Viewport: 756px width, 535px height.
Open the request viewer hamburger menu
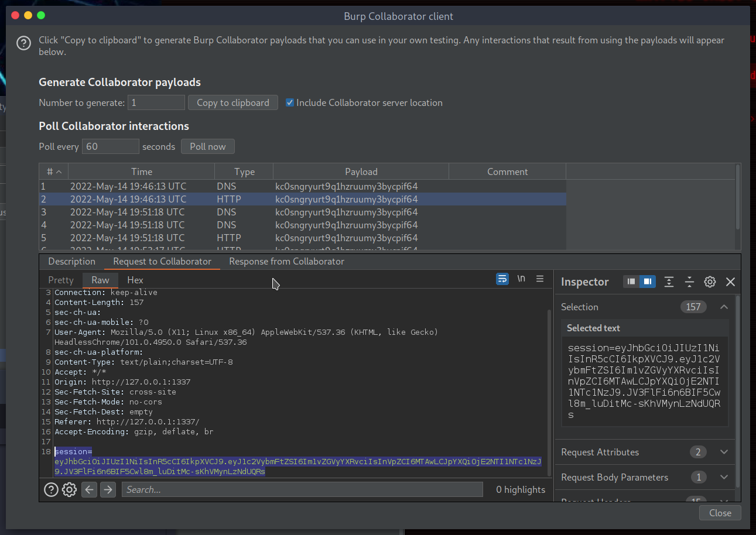coord(540,279)
